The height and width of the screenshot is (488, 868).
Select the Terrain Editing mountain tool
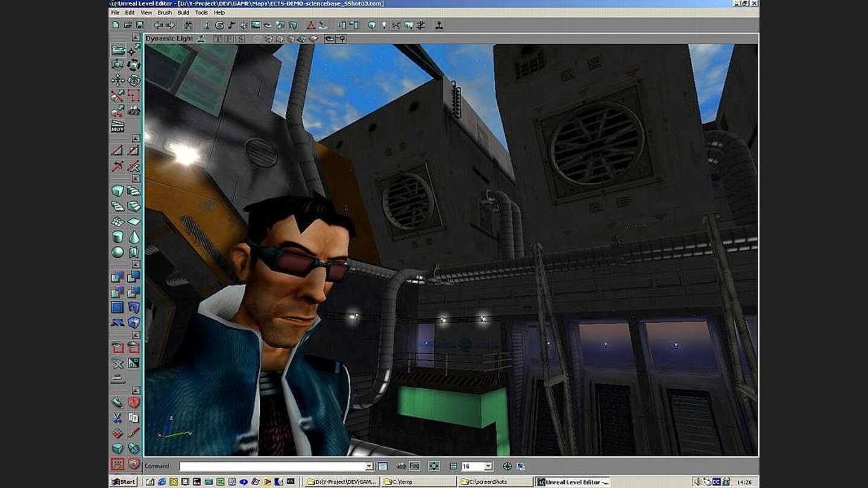(134, 111)
